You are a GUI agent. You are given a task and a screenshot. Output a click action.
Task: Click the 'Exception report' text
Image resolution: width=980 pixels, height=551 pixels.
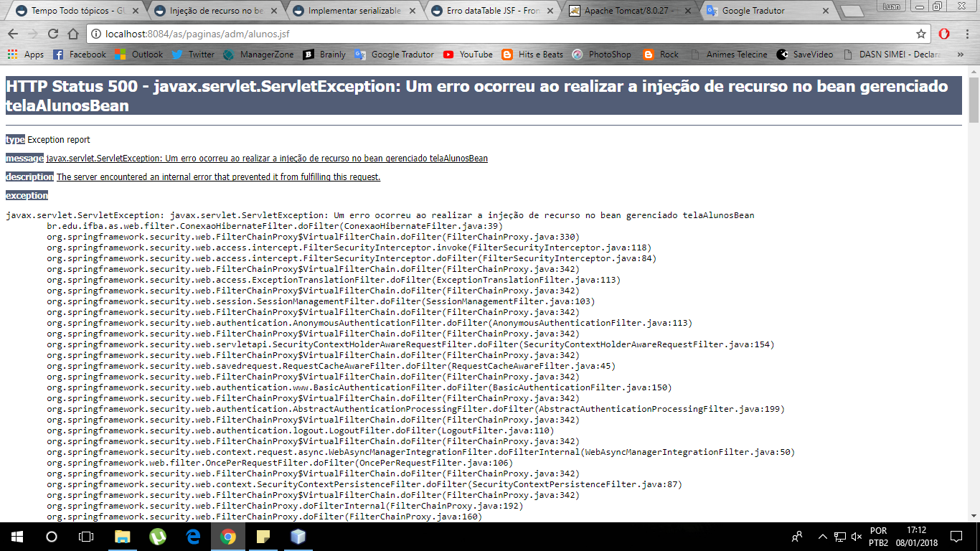pos(59,140)
